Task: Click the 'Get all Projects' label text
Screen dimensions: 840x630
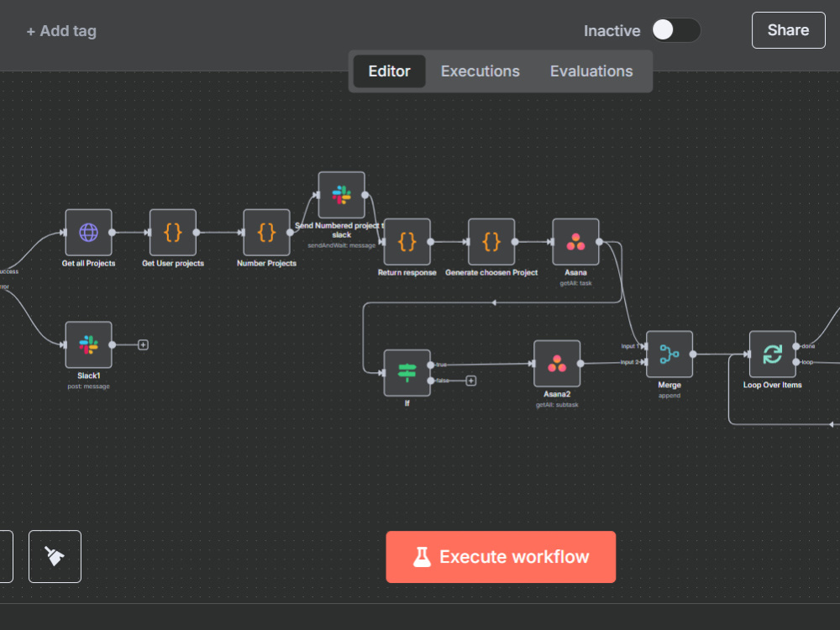Action: click(88, 264)
